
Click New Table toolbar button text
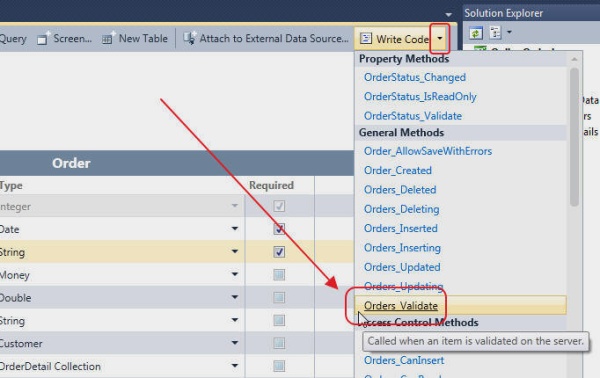coord(143,38)
